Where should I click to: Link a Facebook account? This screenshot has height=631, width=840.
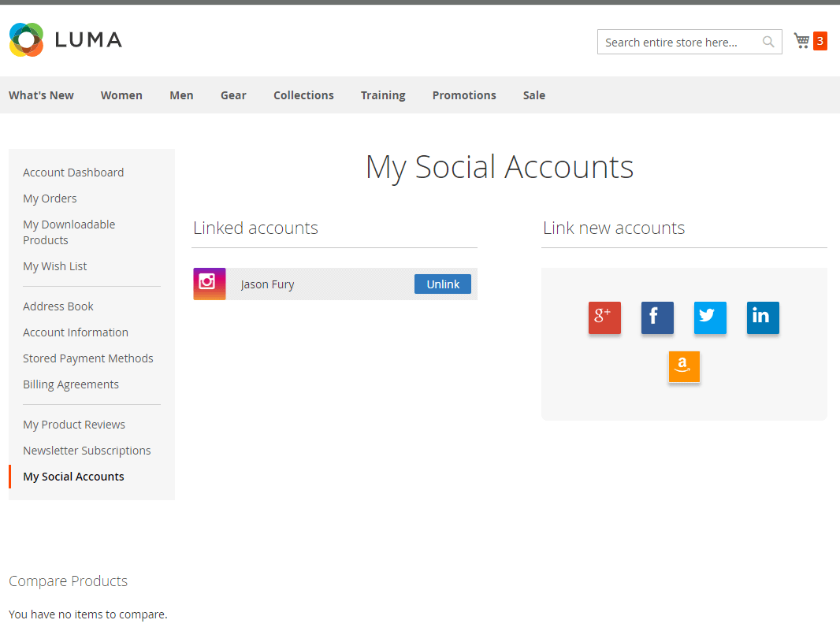point(657,317)
